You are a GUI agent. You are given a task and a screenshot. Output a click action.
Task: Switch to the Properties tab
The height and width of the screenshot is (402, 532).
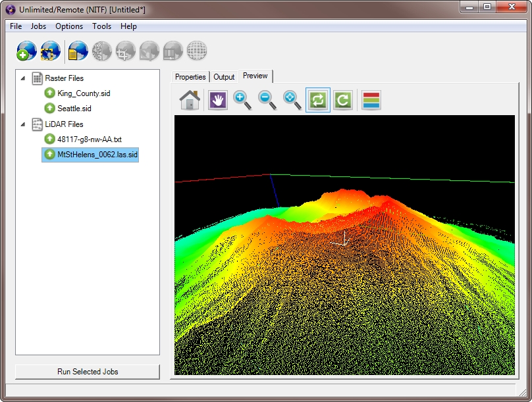click(x=190, y=77)
